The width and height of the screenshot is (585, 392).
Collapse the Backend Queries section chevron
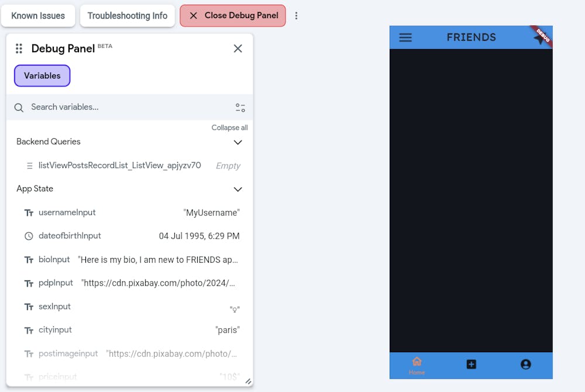pos(238,142)
